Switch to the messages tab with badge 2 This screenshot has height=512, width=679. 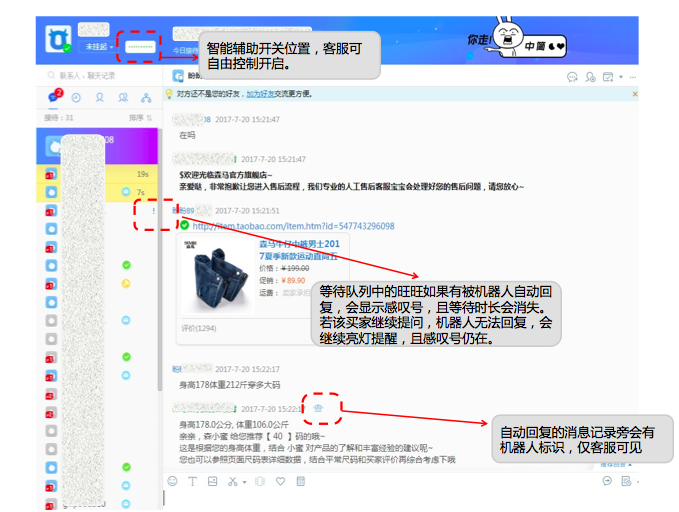click(54, 97)
